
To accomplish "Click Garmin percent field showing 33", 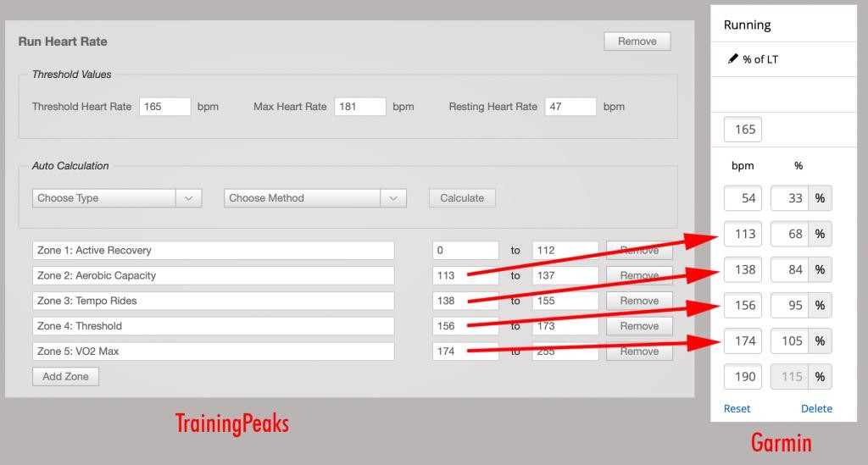I will [x=789, y=198].
